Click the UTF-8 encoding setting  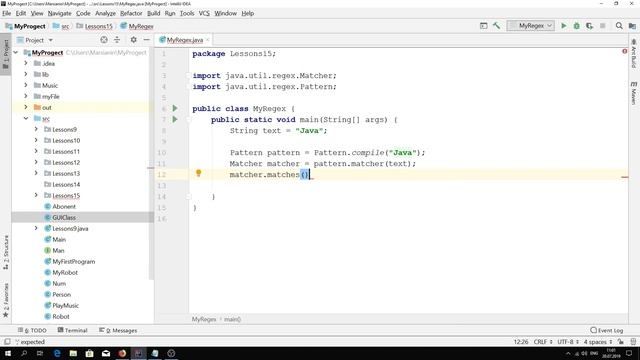coord(568,342)
